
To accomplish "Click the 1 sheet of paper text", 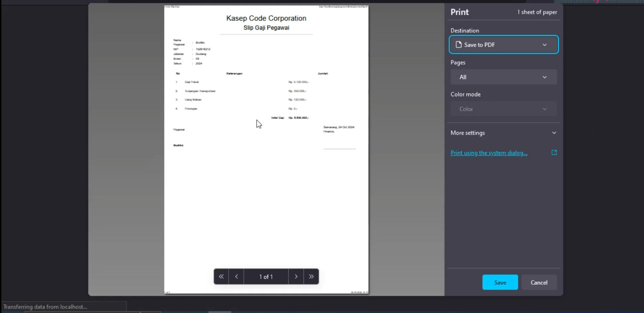I will 537,12.
